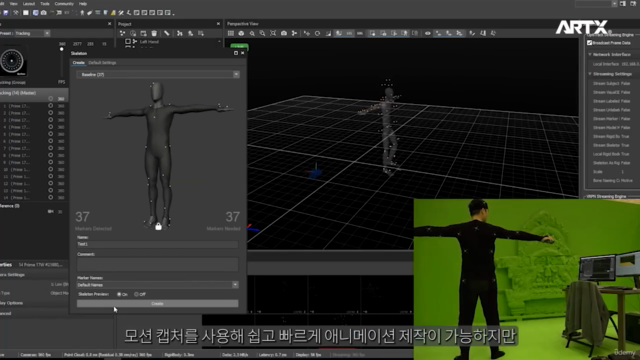Click the eye visibility icon in Perspective toolbar
640x360 pixels.
pos(427,33)
